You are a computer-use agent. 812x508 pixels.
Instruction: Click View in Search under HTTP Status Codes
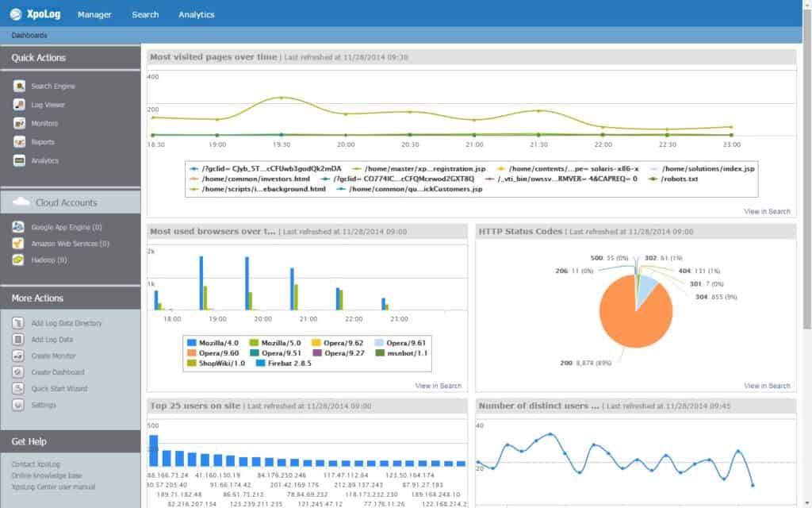(767, 386)
